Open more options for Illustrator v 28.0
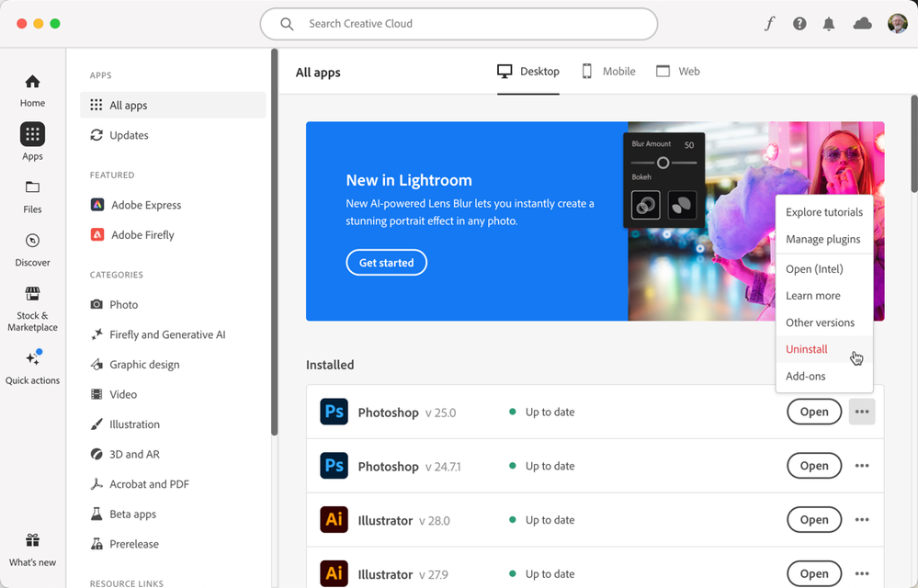The image size is (918, 588). [x=862, y=519]
